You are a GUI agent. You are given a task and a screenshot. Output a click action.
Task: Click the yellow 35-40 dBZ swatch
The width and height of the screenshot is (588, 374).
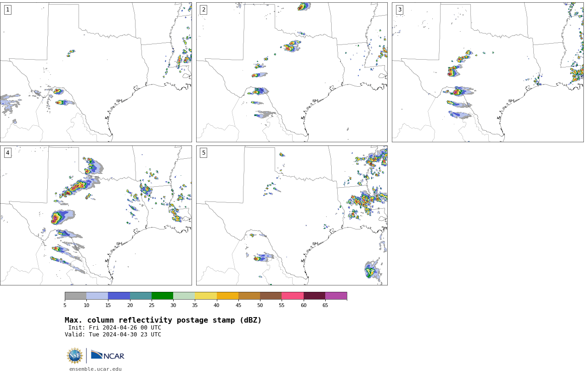point(206,296)
